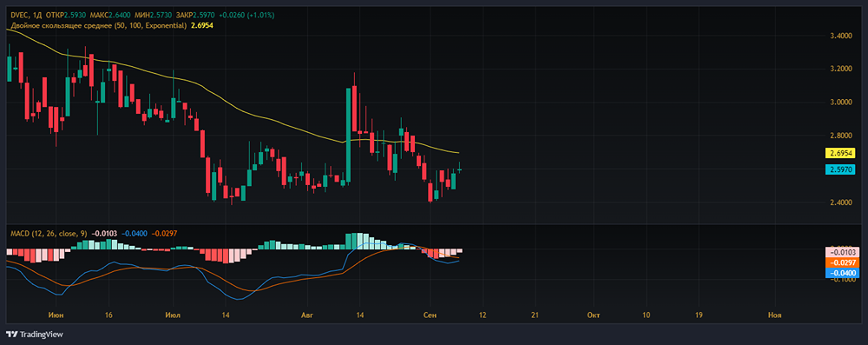The width and height of the screenshot is (868, 345).
Task: Click the 12 date label after Сен
Action: click(x=482, y=315)
